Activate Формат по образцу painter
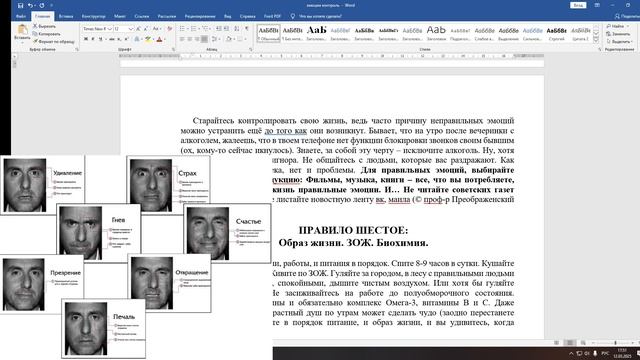 point(53,42)
